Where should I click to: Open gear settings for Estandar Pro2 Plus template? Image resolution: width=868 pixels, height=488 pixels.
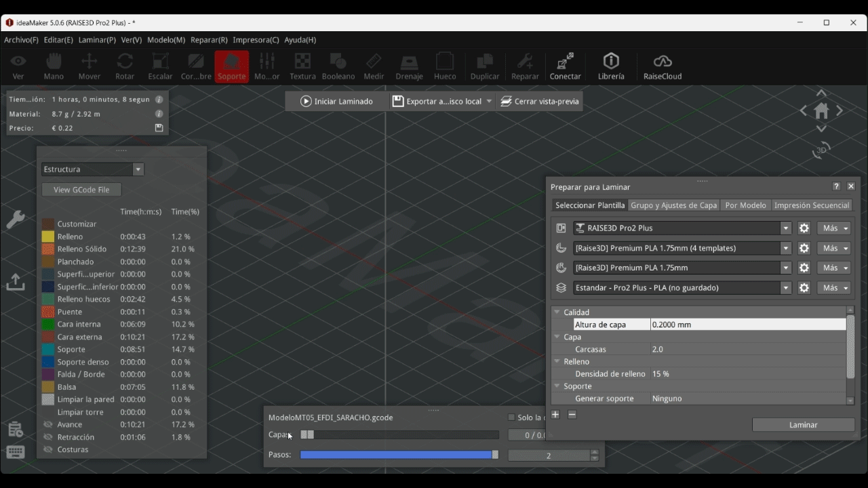click(x=804, y=288)
